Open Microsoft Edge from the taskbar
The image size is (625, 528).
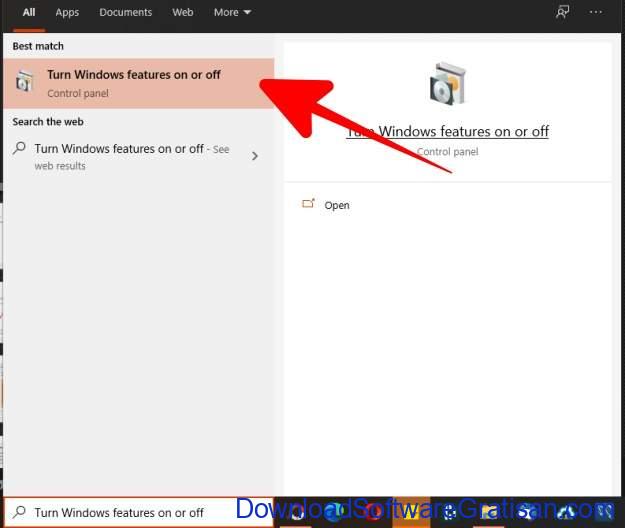[332, 512]
